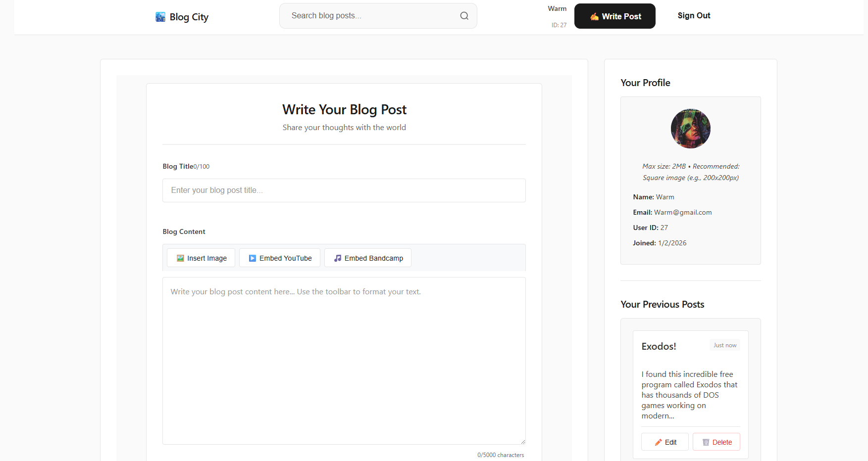Click the search blog posts field
The height and width of the screenshot is (461, 868).
point(371,15)
